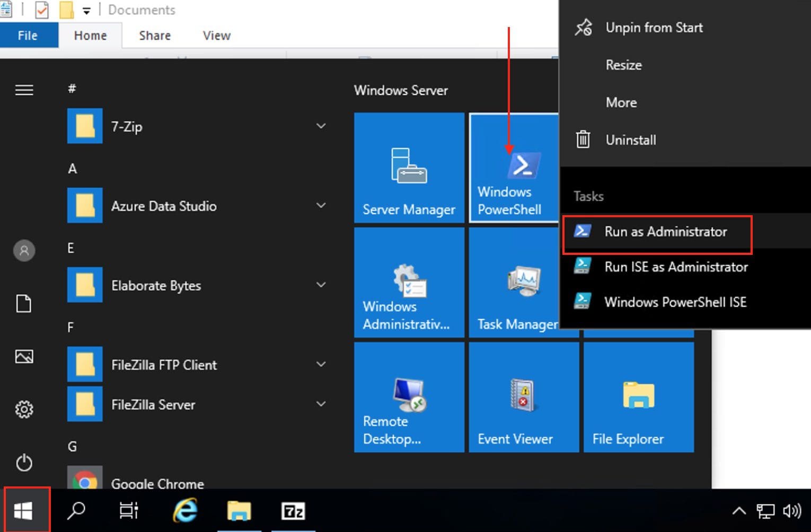Viewport: 811px width, 532px height.
Task: Click the File button in ribbon
Action: [28, 36]
